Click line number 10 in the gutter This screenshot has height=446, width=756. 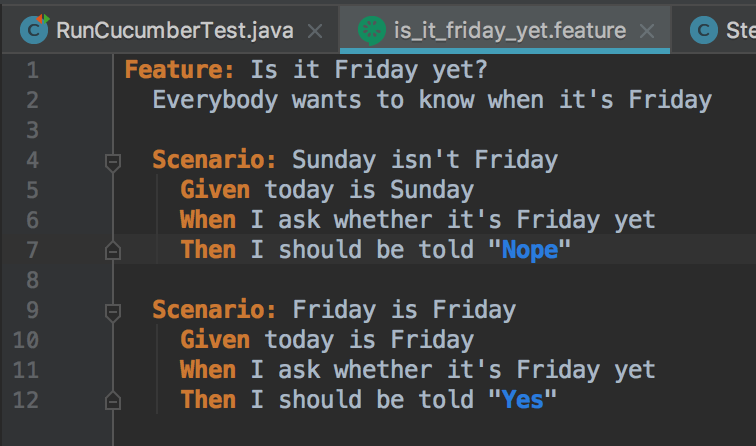click(26, 340)
